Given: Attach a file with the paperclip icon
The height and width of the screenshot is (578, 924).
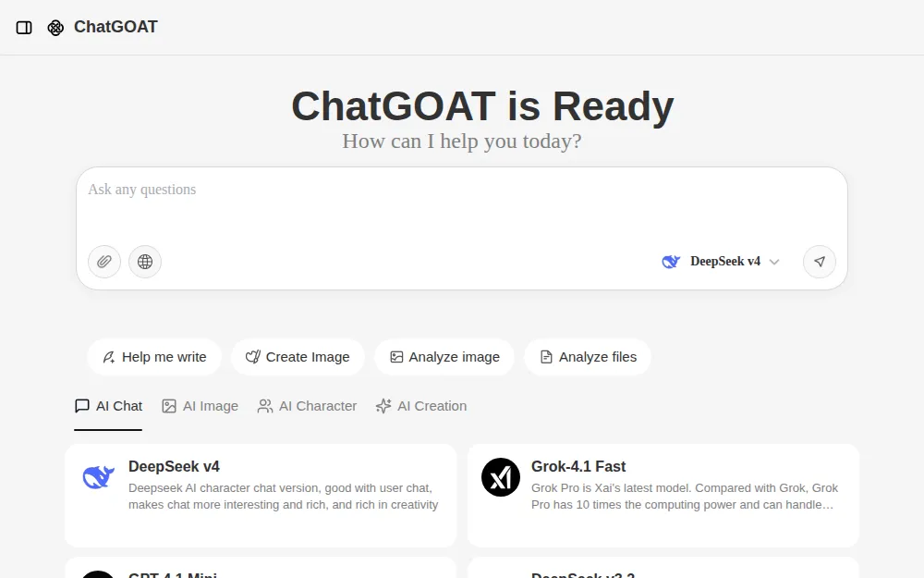Looking at the screenshot, I should click(x=104, y=262).
